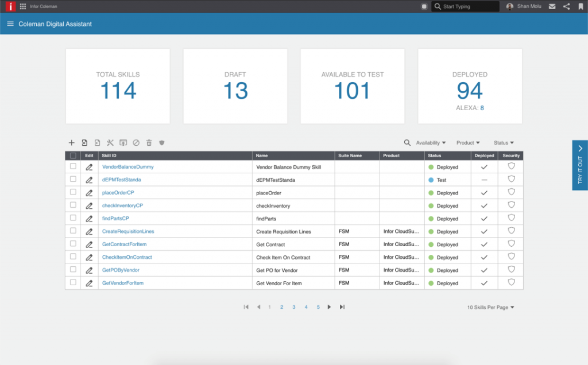Click the security shield for findPartsCP
This screenshot has height=365, width=588.
511,218
